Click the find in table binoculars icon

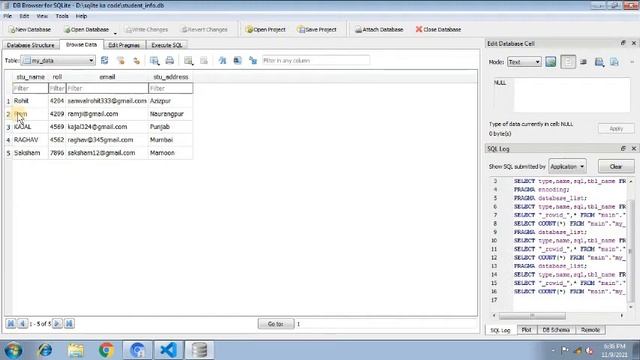click(222, 60)
